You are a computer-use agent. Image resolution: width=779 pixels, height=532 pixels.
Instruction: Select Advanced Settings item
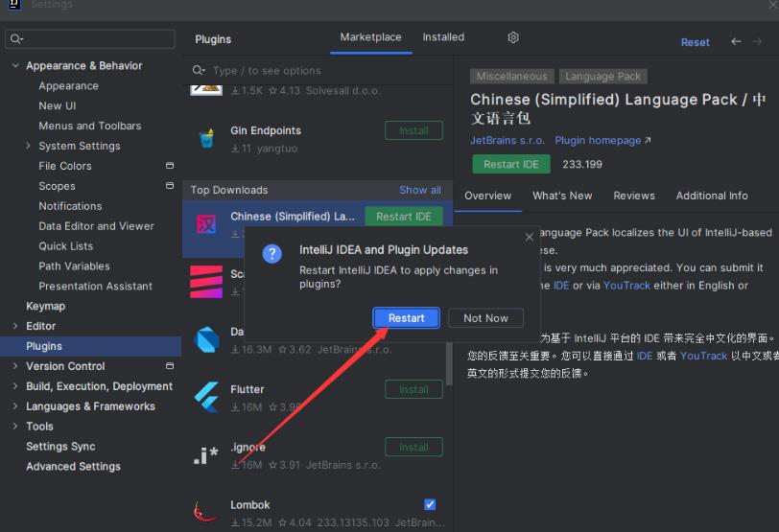pyautogui.click(x=73, y=466)
